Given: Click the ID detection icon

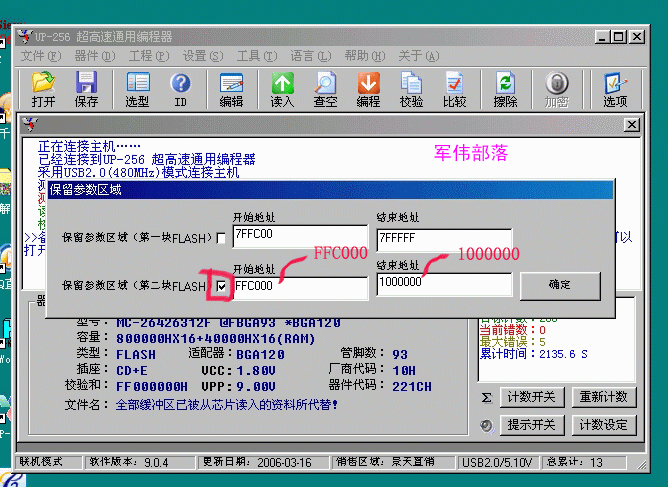Looking at the screenshot, I should tap(181, 89).
